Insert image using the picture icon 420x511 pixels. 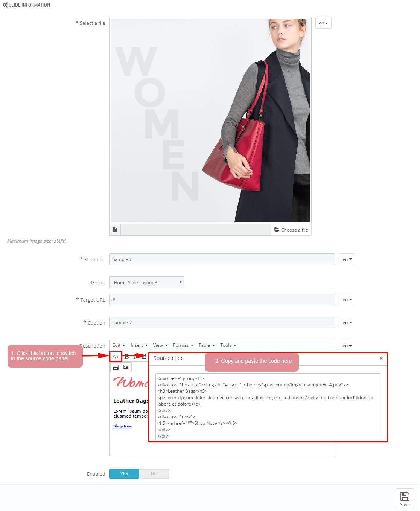pyautogui.click(x=126, y=367)
